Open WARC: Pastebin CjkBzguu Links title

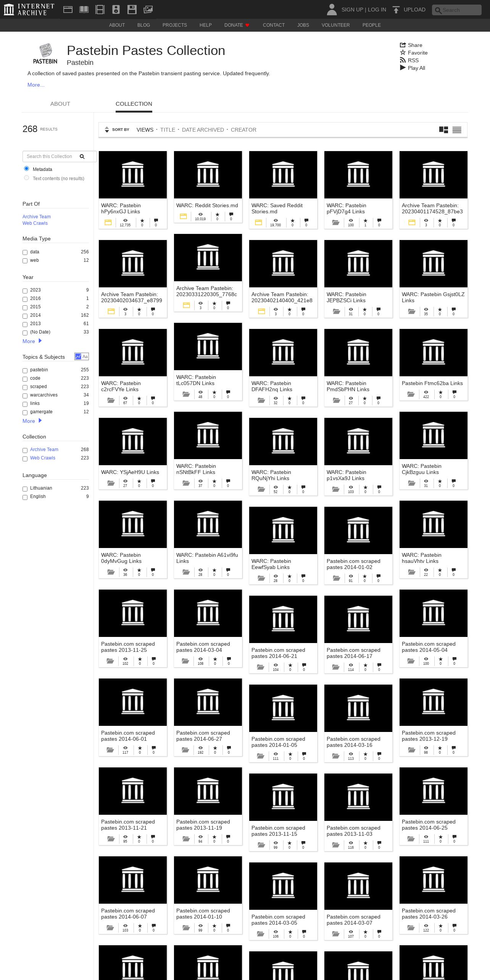(421, 469)
